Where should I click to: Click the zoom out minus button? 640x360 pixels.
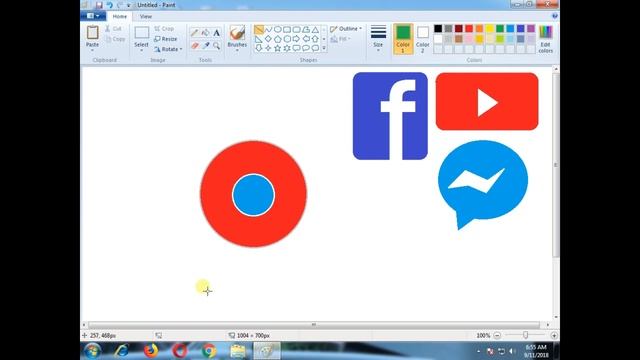[497, 336]
